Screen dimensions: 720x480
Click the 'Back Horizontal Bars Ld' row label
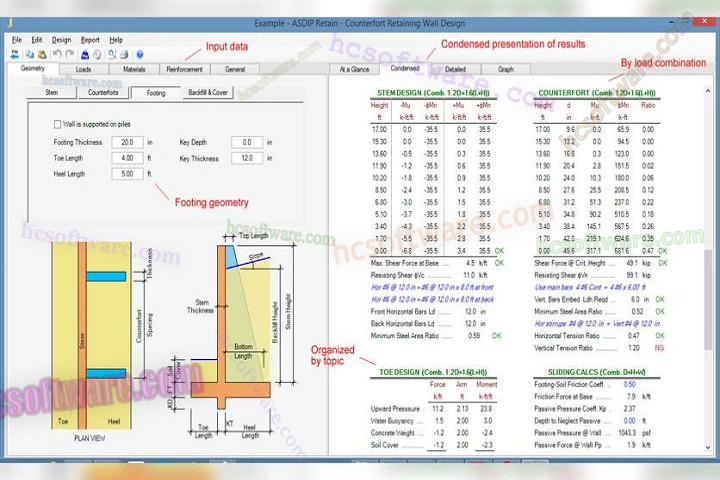tap(402, 323)
